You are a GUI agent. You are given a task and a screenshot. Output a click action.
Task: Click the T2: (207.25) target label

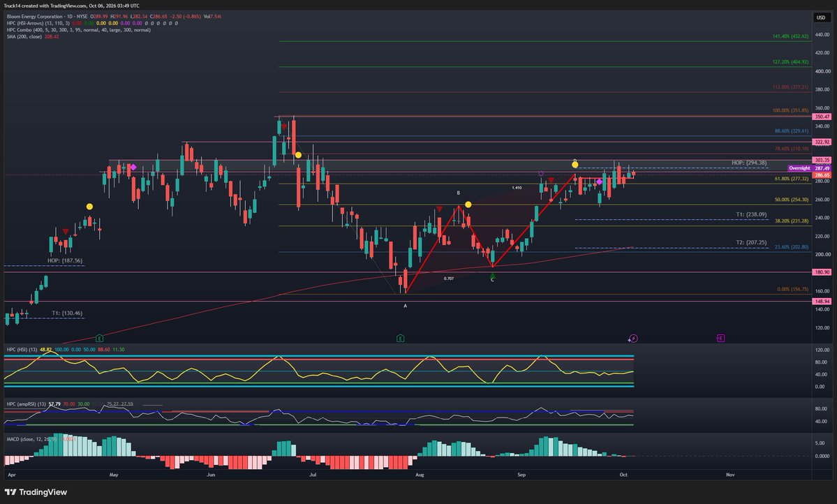(751, 242)
